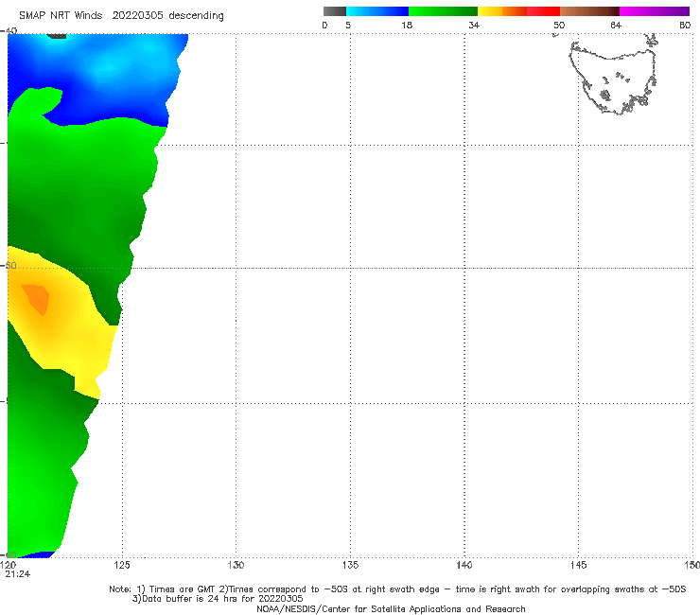Click the yellow-red 34-50 knot color bar segment
Screen dimensions: 700x615
[x=518, y=11]
